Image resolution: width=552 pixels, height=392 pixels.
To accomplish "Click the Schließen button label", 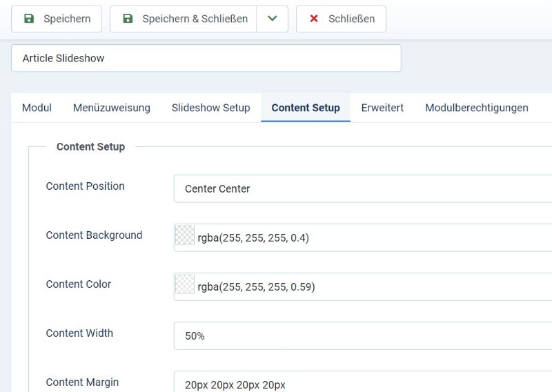I will (352, 19).
